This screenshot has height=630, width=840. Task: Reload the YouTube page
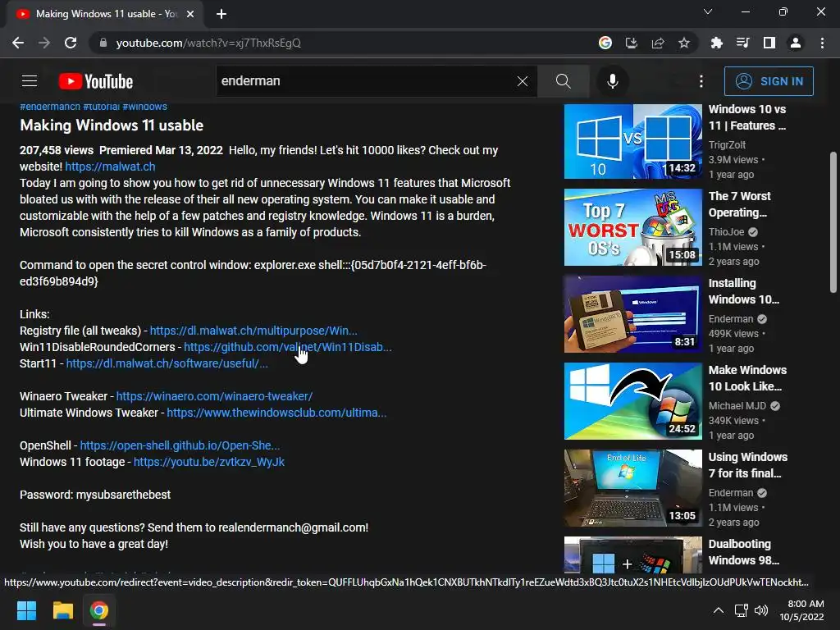click(71, 43)
